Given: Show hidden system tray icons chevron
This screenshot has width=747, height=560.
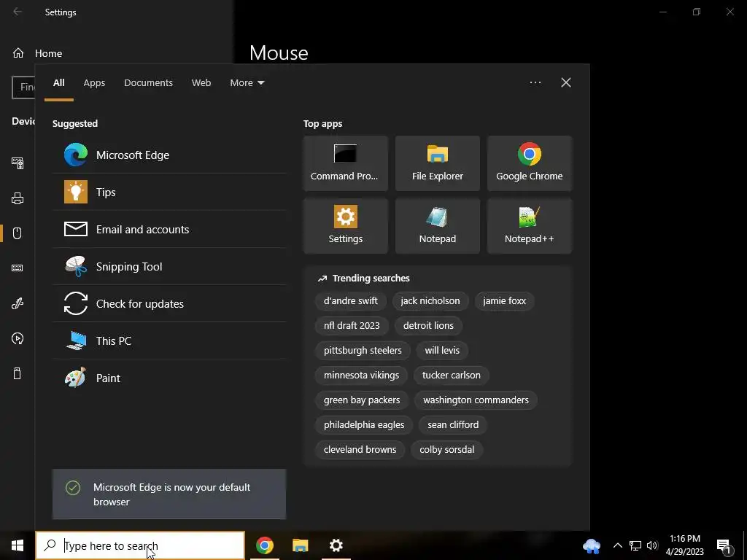Looking at the screenshot, I should click(617, 545).
